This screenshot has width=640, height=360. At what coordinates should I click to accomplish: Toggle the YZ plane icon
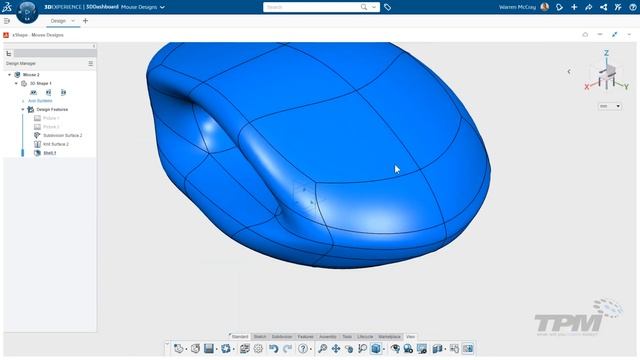(49, 93)
